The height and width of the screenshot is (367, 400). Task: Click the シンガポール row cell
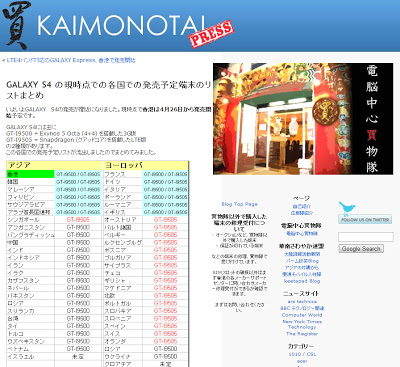click(x=30, y=220)
